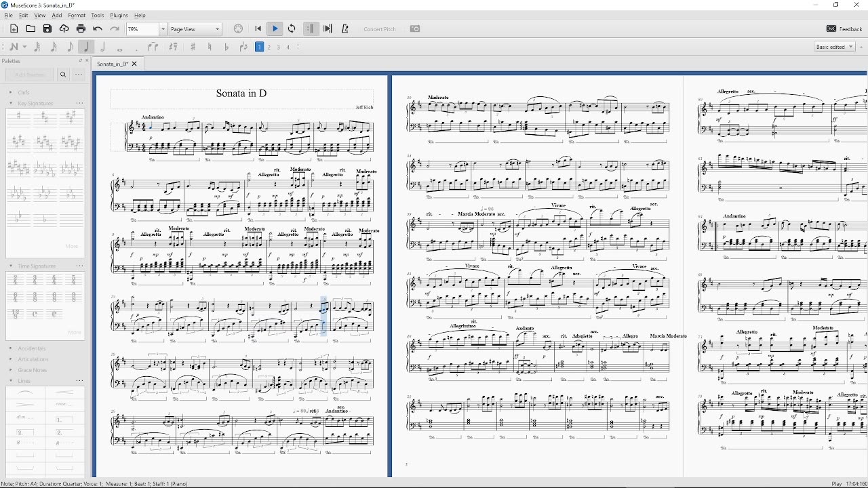Open the zoom percentage dropdown
The height and width of the screenshot is (488, 868).
coord(163,29)
